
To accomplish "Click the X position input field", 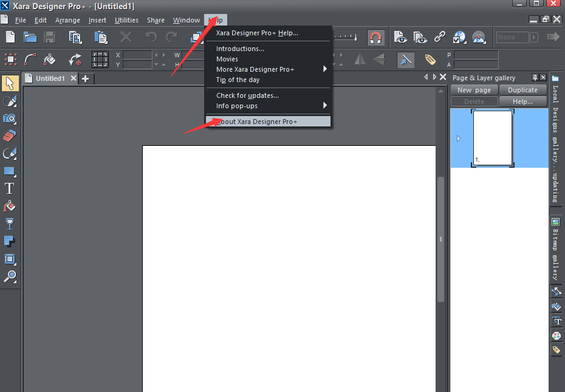I will [x=137, y=55].
